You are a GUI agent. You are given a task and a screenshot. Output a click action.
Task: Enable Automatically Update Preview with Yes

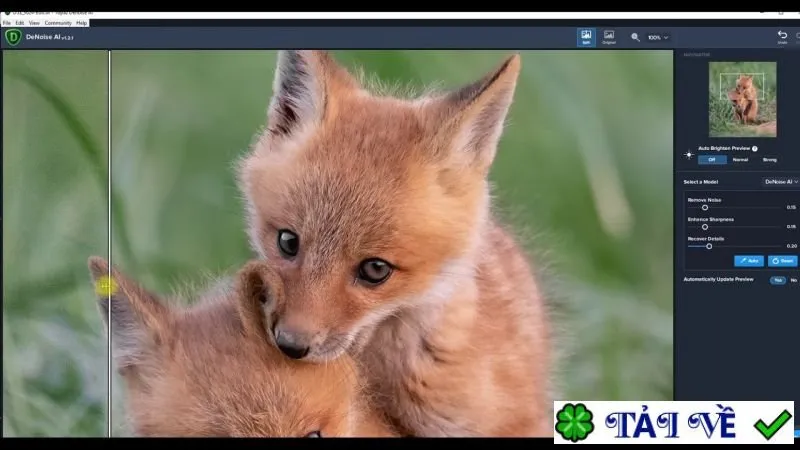(x=778, y=280)
